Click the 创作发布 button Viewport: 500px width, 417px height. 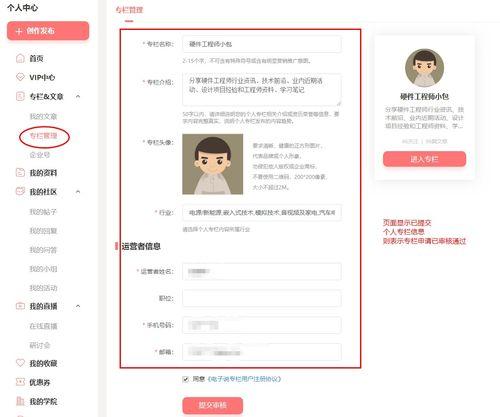[48, 31]
